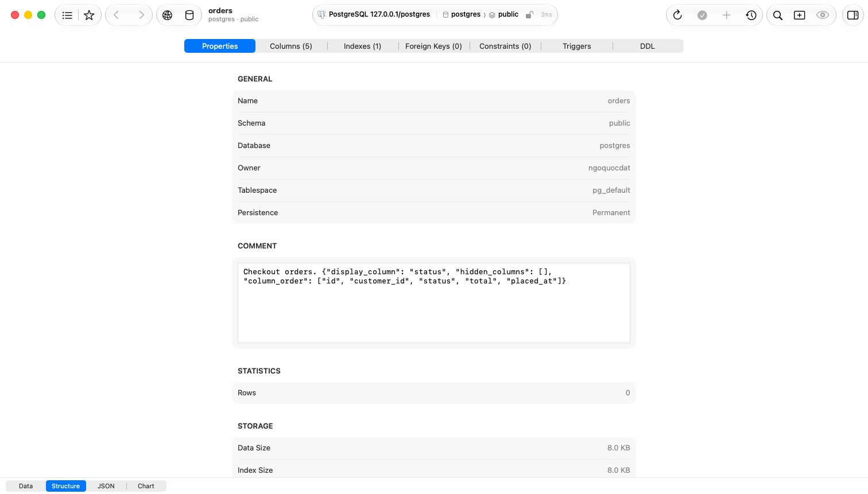
Task: Click the Owner row label
Action: (249, 168)
